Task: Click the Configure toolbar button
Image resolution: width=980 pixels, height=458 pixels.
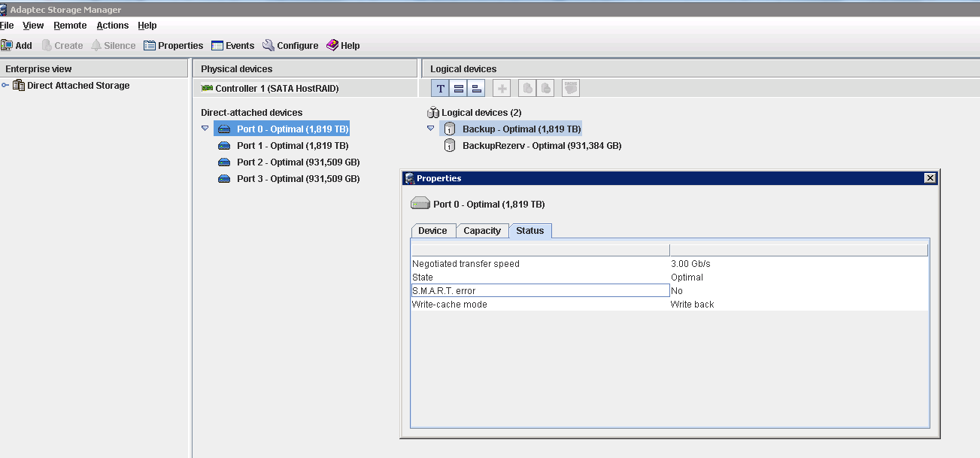Action: pos(290,45)
